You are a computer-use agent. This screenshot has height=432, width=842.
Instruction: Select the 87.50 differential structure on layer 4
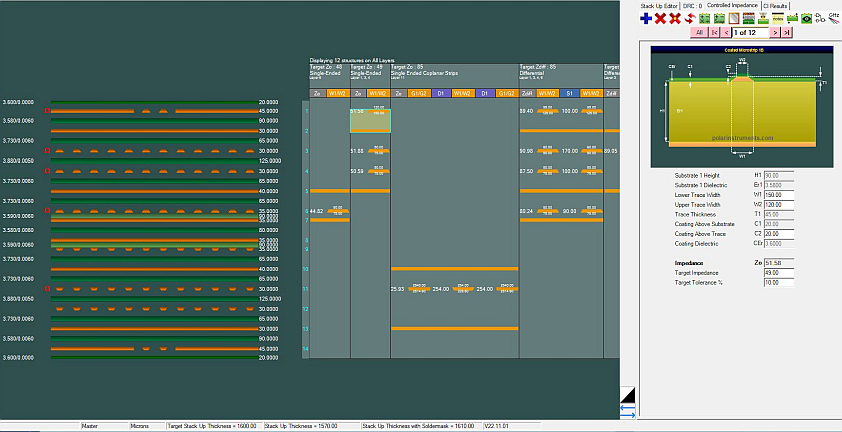click(561, 171)
